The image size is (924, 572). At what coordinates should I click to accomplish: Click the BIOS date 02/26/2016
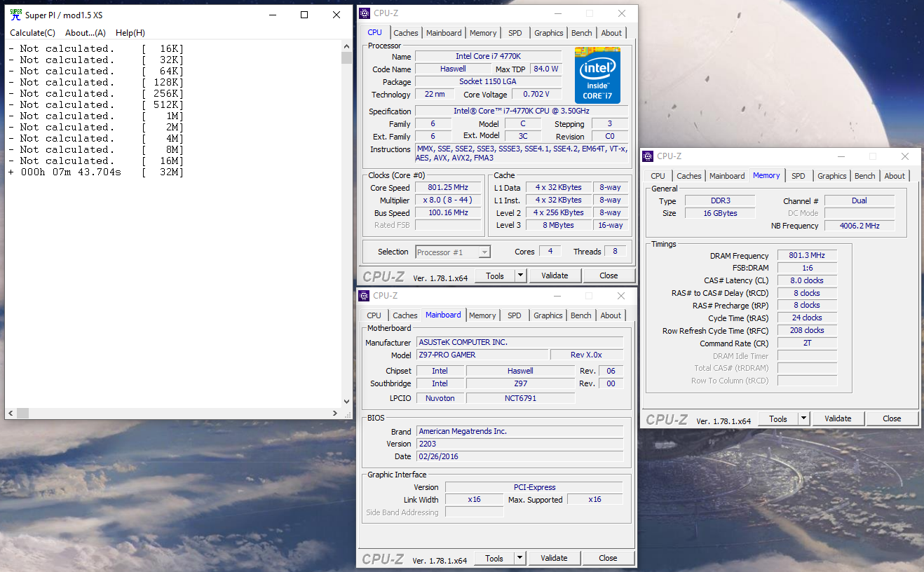tap(519, 456)
